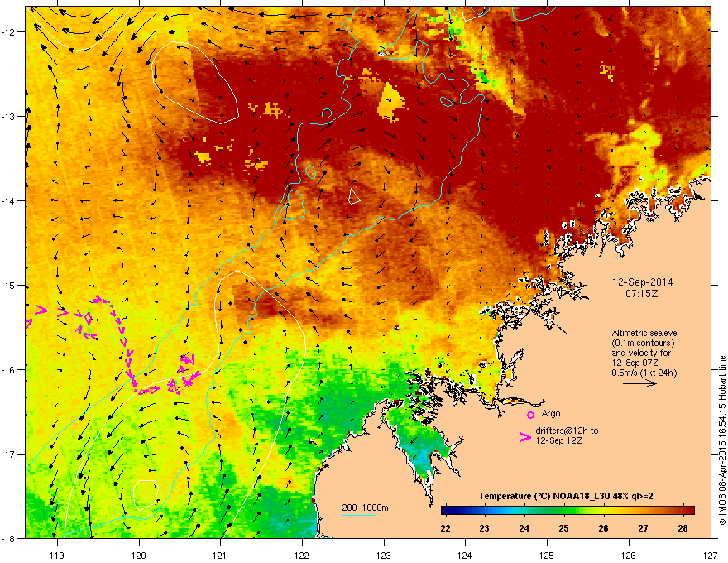Viewport: 728px width, 563px height.
Task: Click latitude axis label -15
Action: [8, 285]
